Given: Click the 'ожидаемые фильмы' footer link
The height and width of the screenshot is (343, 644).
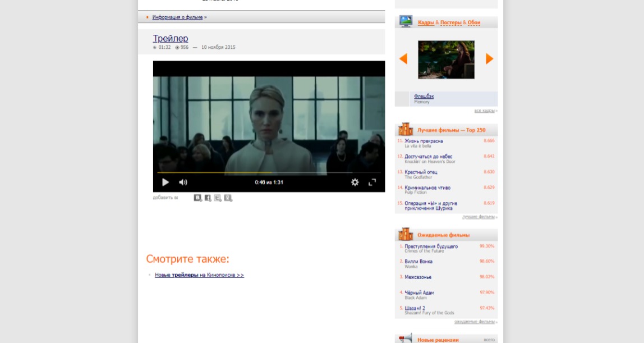Looking at the screenshot, I should (475, 322).
